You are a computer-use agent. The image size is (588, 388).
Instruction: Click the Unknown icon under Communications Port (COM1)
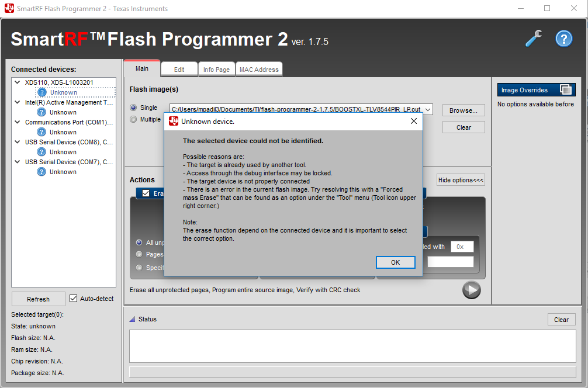tap(41, 132)
